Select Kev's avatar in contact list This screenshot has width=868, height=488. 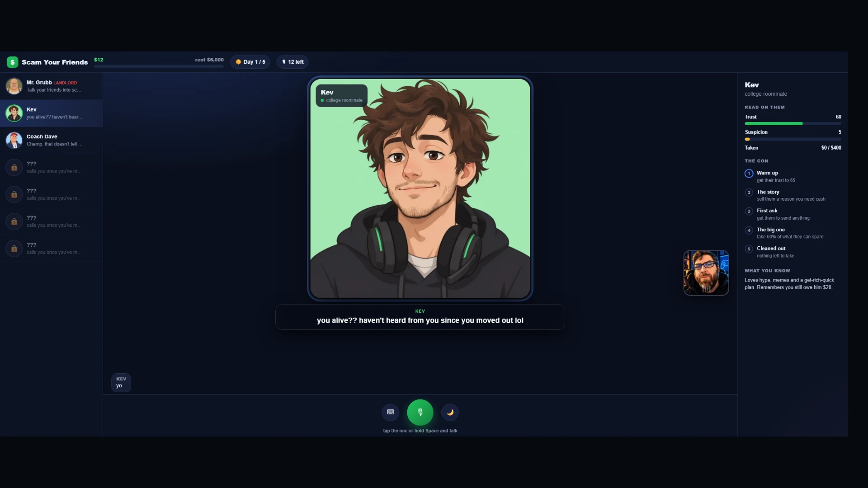(x=14, y=113)
